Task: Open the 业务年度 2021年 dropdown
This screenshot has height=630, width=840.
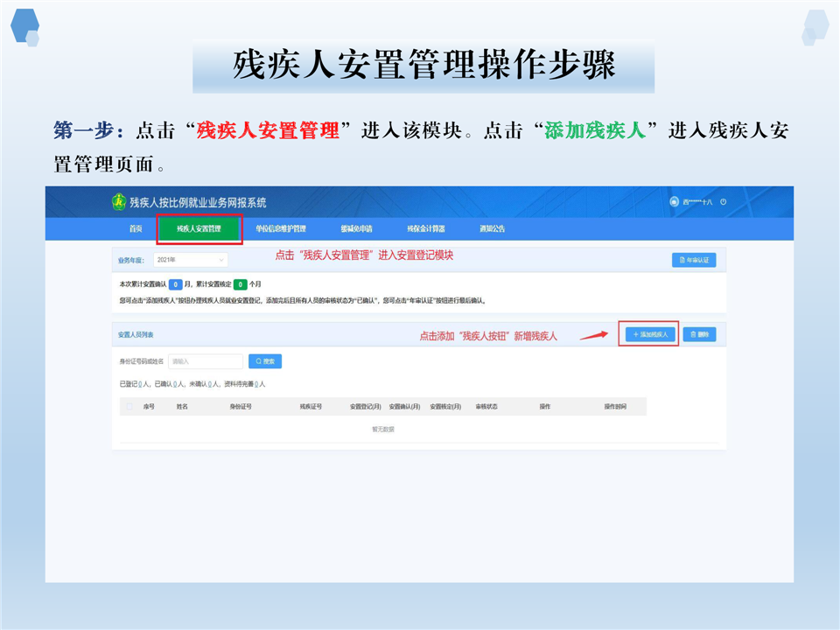Action: coord(189,260)
